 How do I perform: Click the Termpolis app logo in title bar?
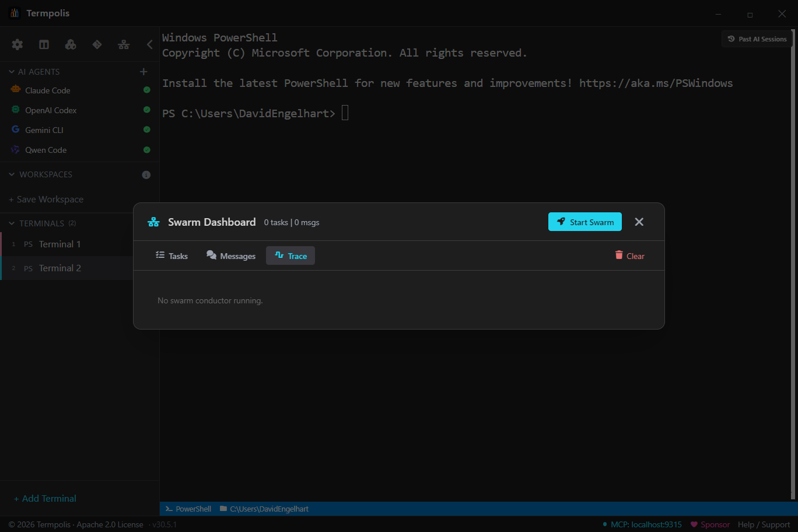(x=15, y=13)
